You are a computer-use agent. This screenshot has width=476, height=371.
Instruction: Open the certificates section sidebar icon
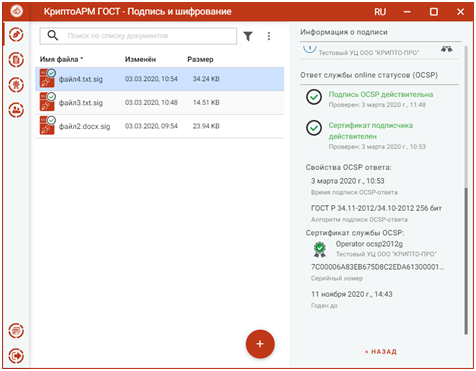point(16,85)
